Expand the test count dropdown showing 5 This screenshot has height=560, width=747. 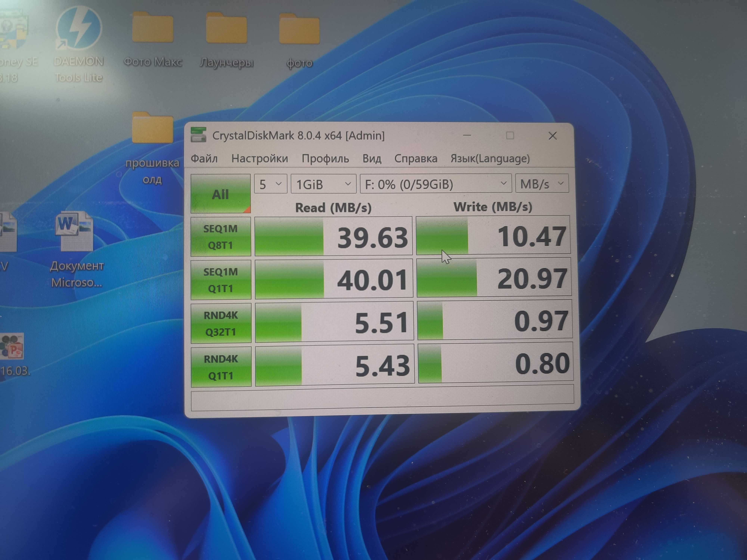(x=270, y=184)
